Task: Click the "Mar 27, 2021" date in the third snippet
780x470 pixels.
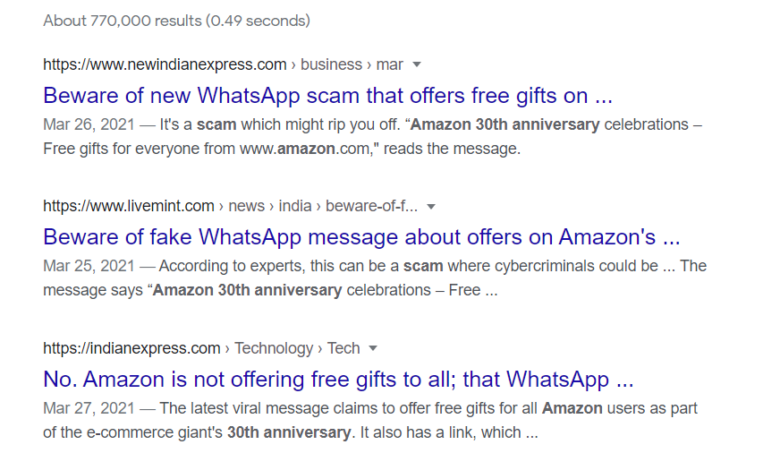Action: point(85,409)
